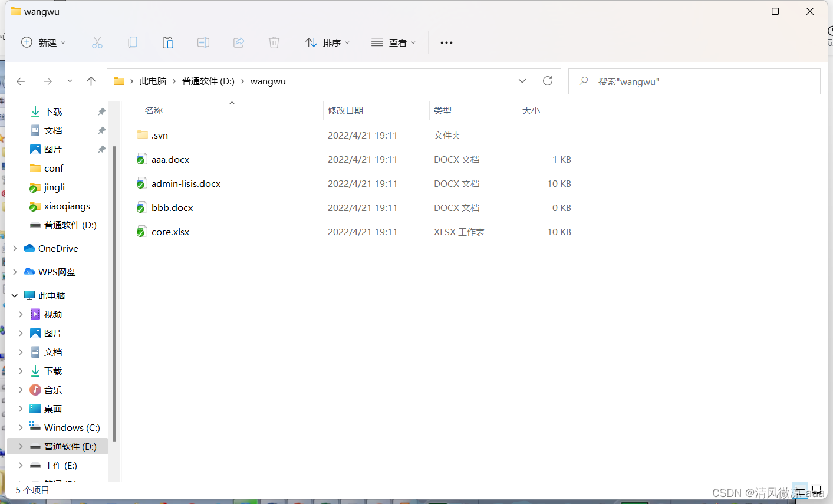This screenshot has width=833, height=504.
Task: Open recent locations dropdown arrow
Action: (x=70, y=81)
